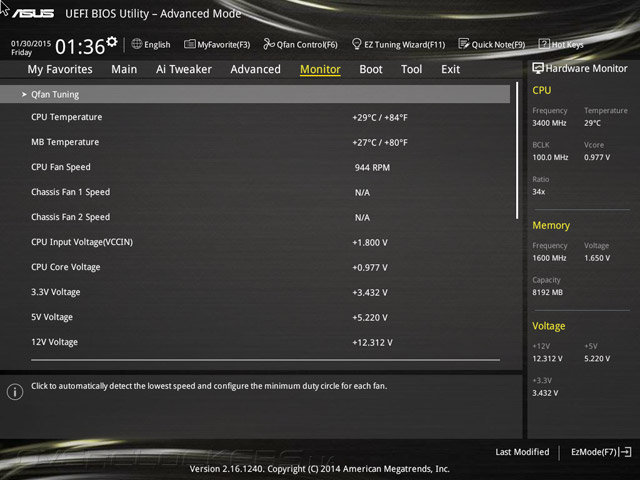The image size is (640, 480).
Task: Select the CPU Temperature row label
Action: pos(67,117)
